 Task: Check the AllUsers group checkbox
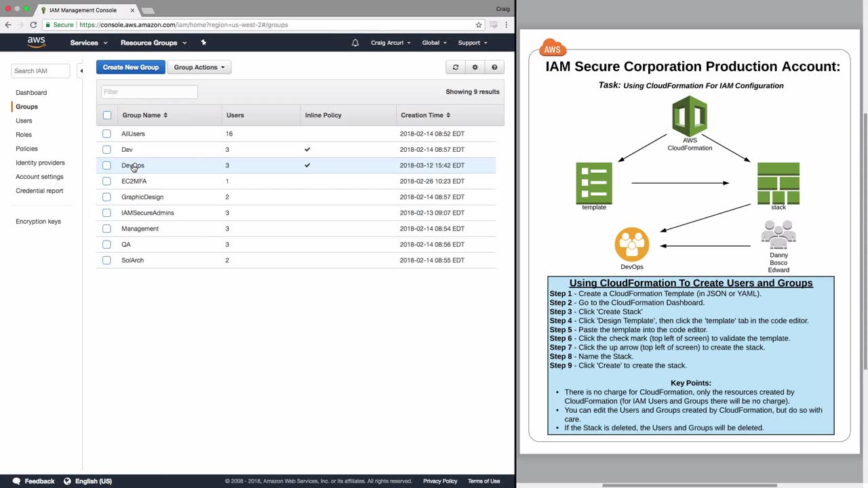pos(106,134)
